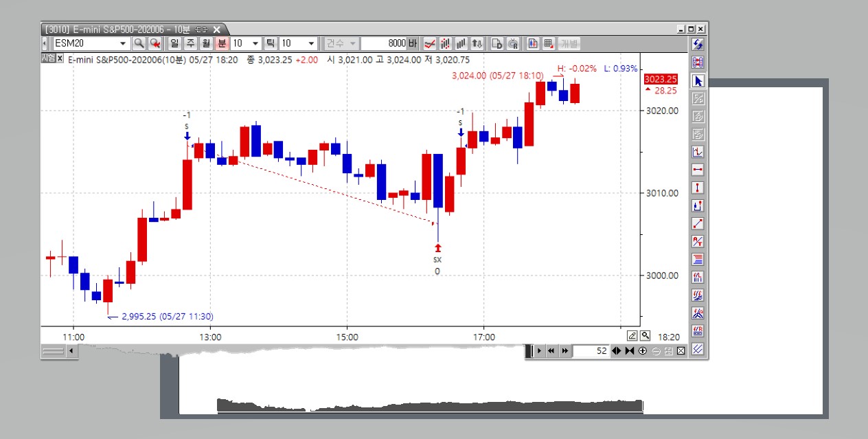Click the zoom magnifier below price axis
Image resolution: width=868 pixels, height=439 pixels.
click(645, 335)
